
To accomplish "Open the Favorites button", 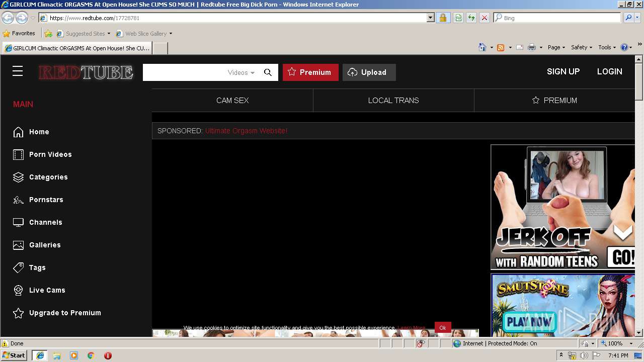I will [19, 34].
